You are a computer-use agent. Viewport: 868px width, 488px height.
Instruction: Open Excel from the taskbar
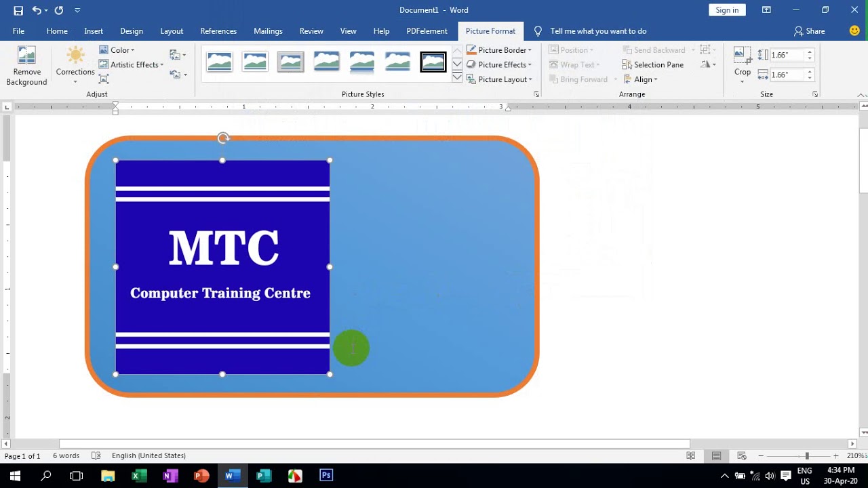pos(139,476)
